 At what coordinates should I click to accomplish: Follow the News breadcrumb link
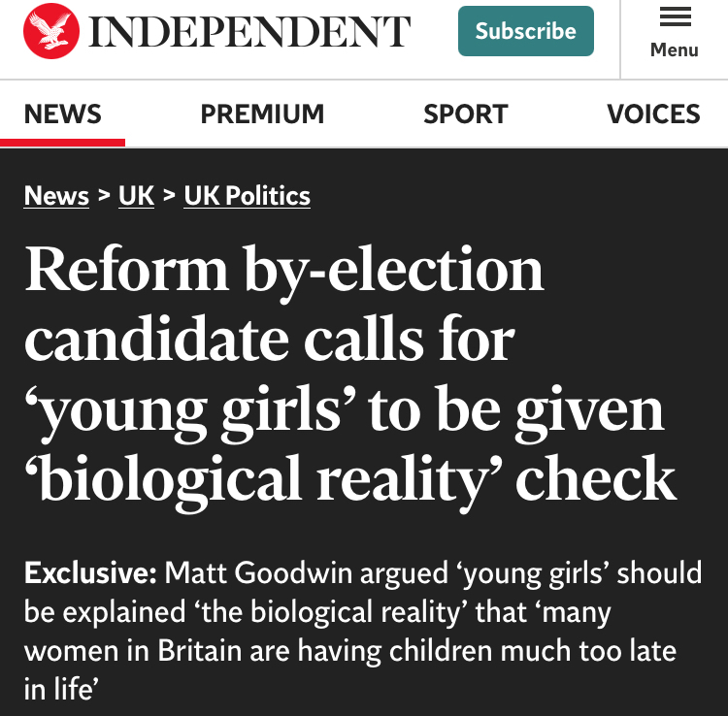point(56,196)
